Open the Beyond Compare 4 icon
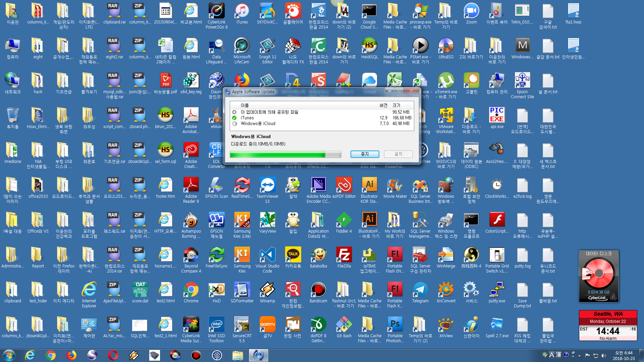The image size is (644, 362). point(191,259)
